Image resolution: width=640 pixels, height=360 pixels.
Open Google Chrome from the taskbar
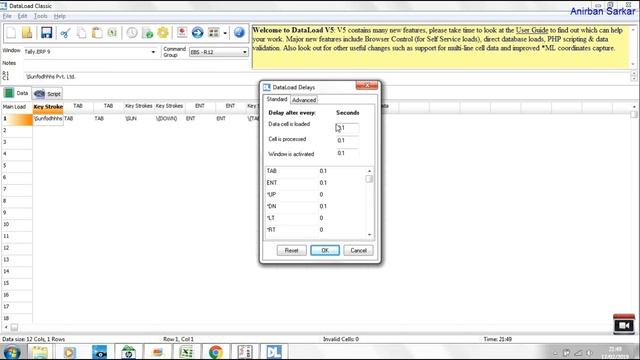[216, 352]
